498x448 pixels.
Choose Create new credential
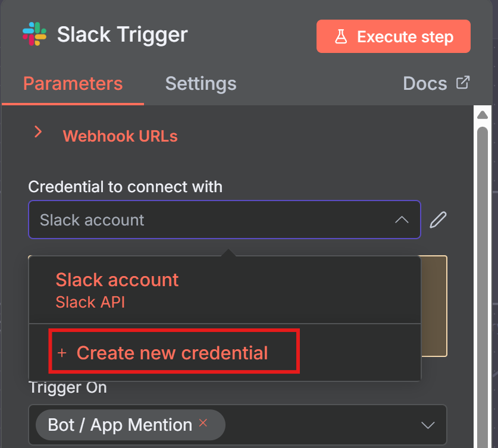172,353
